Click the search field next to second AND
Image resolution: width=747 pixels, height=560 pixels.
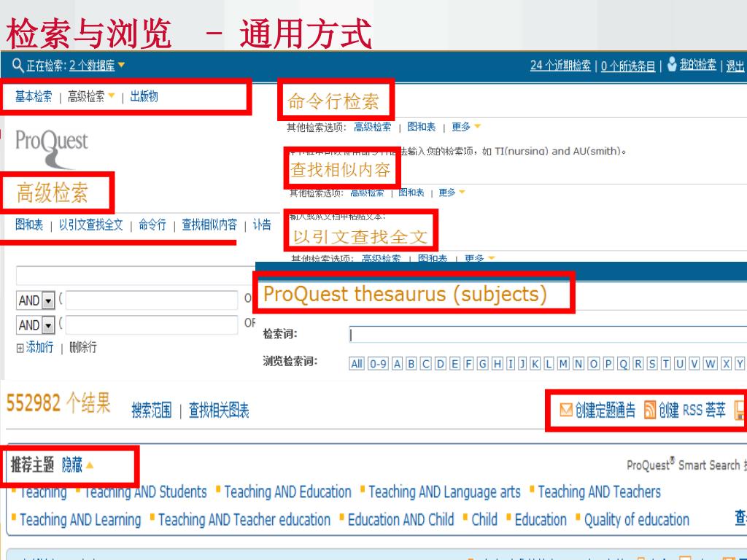(x=152, y=324)
